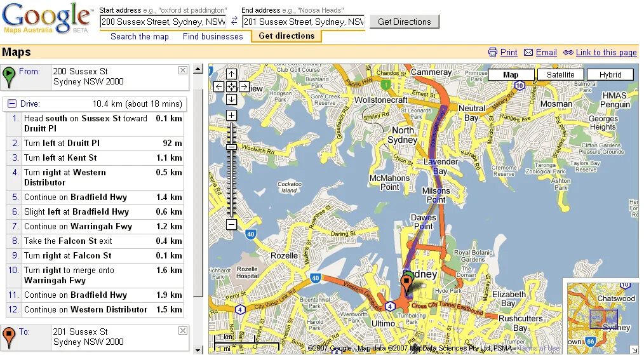
Task: Click the destination marker on the map
Action: pos(406,284)
